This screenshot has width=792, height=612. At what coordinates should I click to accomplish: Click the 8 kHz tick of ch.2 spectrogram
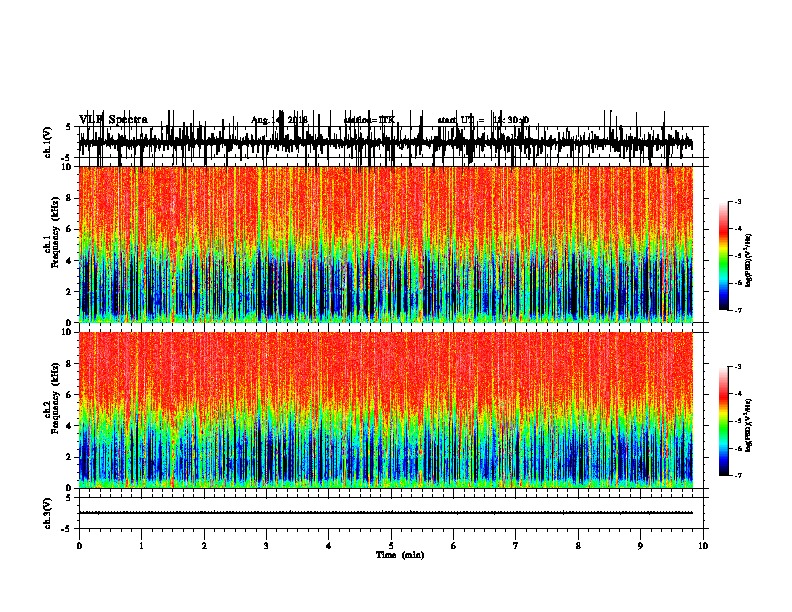coord(69,364)
